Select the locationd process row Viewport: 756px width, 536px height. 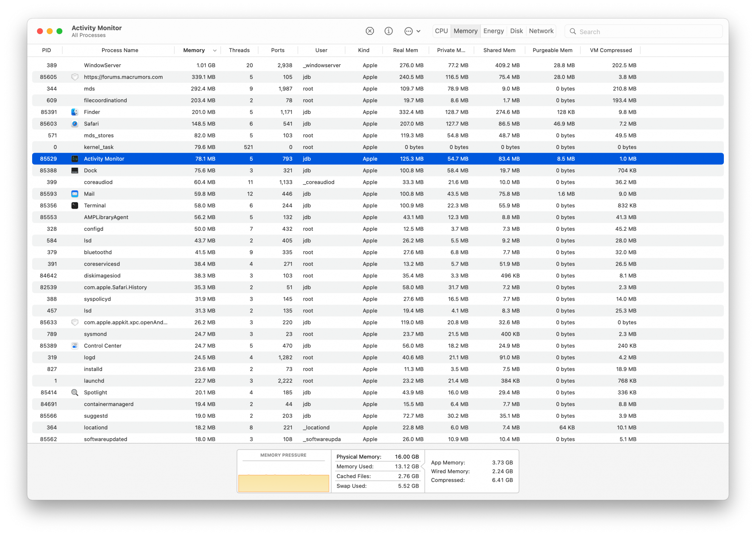pyautogui.click(x=378, y=428)
